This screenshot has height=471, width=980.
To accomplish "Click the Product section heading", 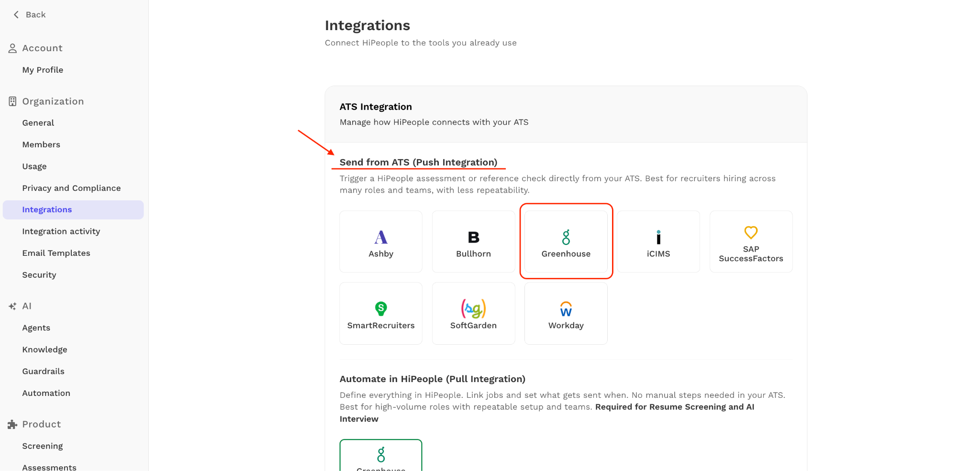I will click(42, 424).
